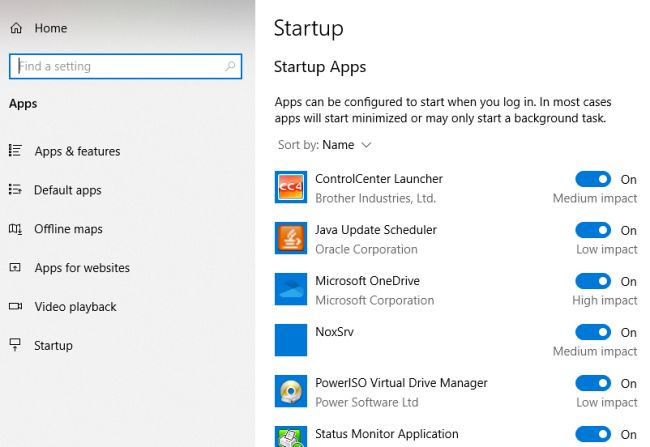Select Startup in the sidebar
The height and width of the screenshot is (447, 650).
[53, 346]
